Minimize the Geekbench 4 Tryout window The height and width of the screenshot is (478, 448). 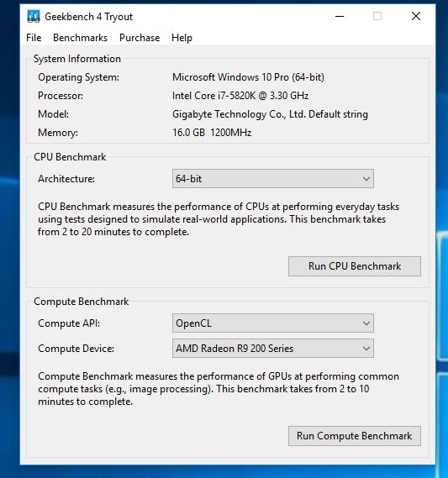340,16
